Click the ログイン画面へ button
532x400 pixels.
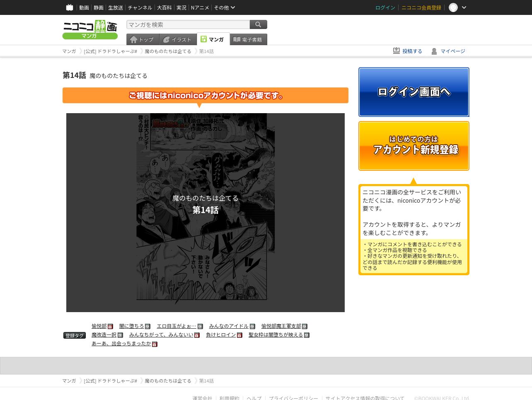pos(414,92)
